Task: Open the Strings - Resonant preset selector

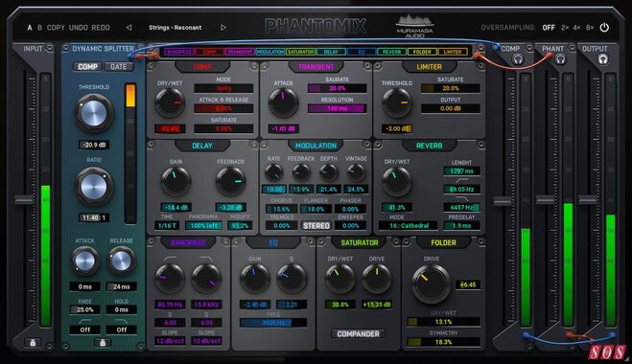Action: [x=175, y=28]
